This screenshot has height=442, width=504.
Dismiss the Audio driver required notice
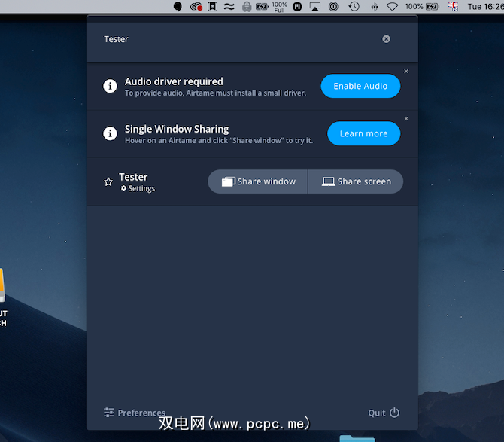coord(406,71)
